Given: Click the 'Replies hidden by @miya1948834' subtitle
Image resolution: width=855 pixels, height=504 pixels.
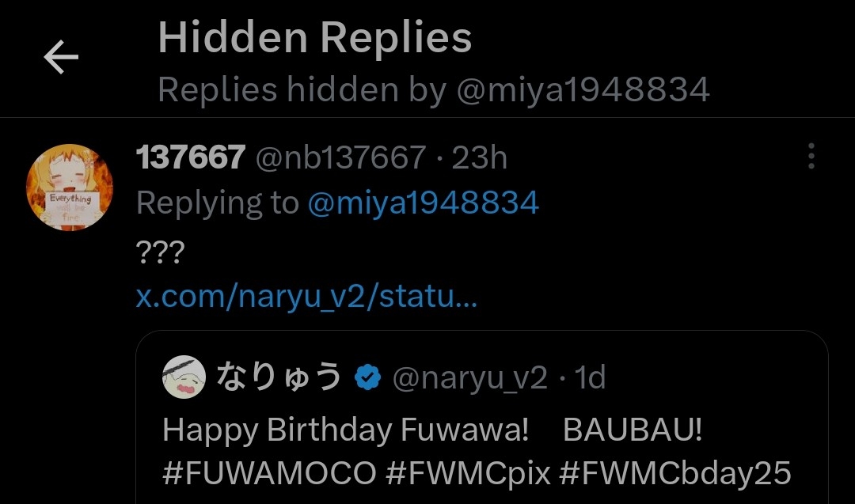Looking at the screenshot, I should 434,89.
